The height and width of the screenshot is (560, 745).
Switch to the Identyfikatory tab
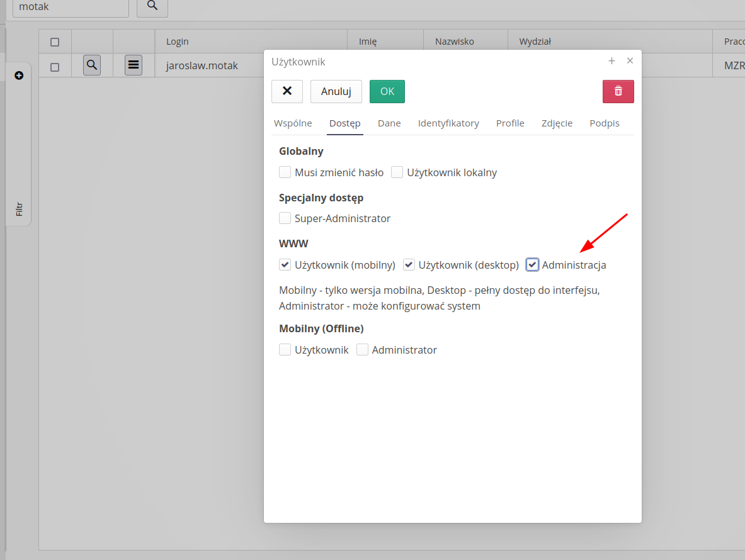click(x=448, y=123)
